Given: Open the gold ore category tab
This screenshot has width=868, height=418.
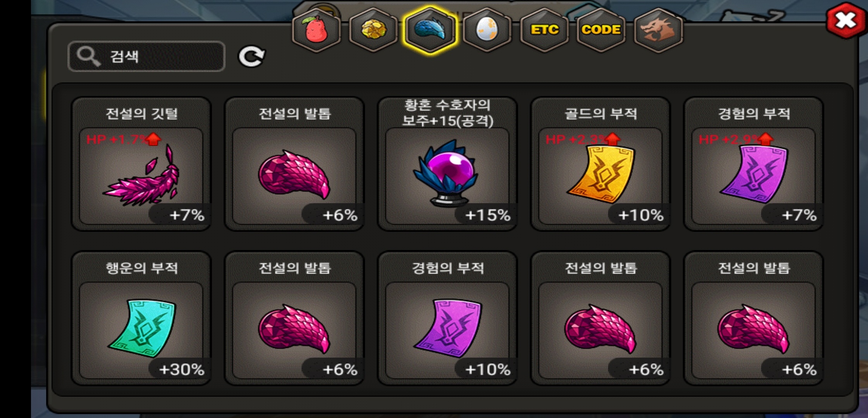Looking at the screenshot, I should pos(373,30).
